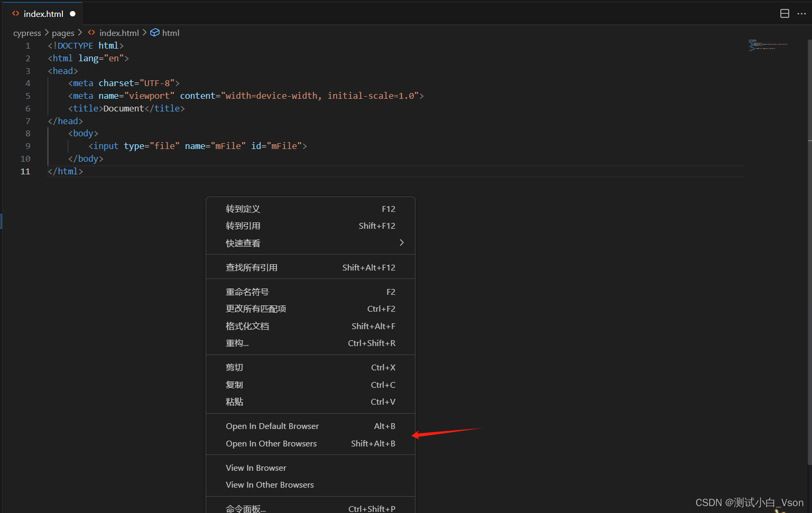This screenshot has height=513, width=812.
Task: Choose 格式化文档 menu entry
Action: (x=310, y=326)
